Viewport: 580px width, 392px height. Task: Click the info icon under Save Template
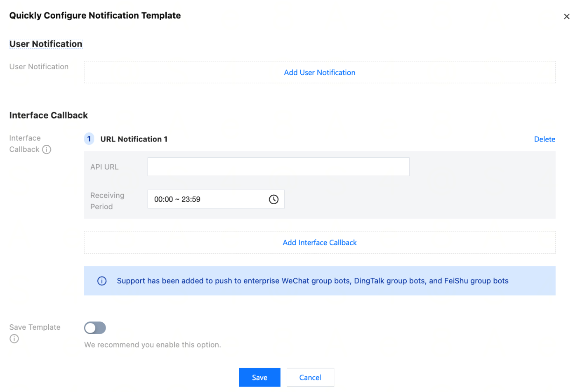(x=14, y=339)
